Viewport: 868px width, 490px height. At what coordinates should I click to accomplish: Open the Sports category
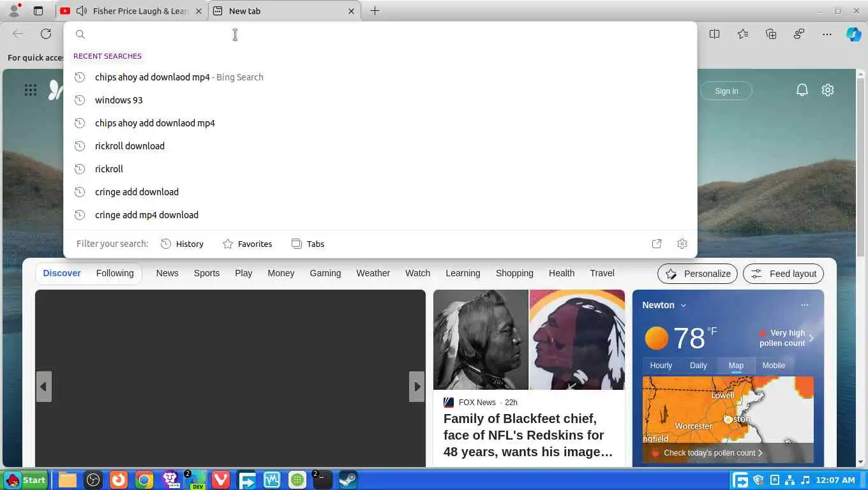(207, 273)
